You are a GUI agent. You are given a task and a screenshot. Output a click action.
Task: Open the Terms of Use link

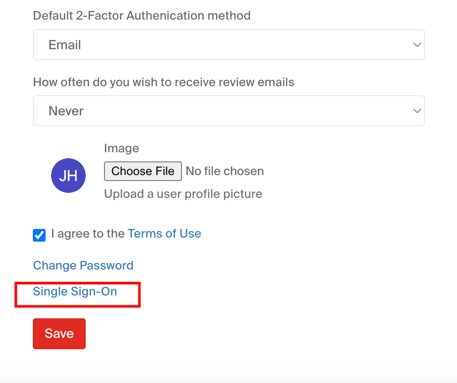click(164, 234)
